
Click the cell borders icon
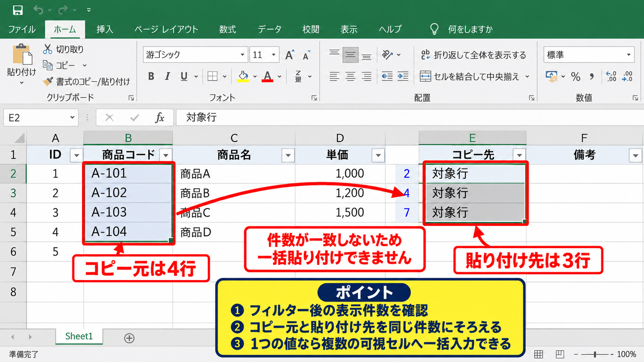[213, 76]
